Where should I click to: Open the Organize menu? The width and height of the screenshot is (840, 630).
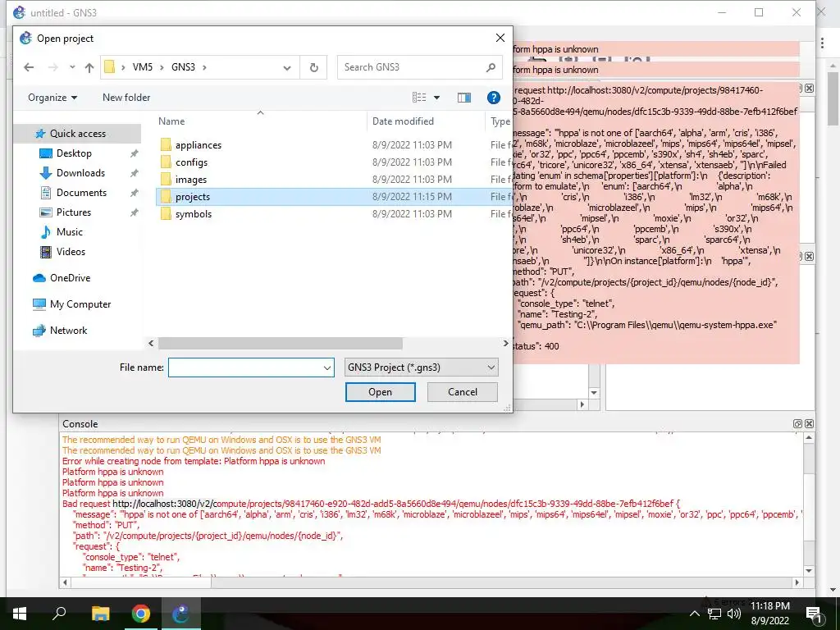52,98
